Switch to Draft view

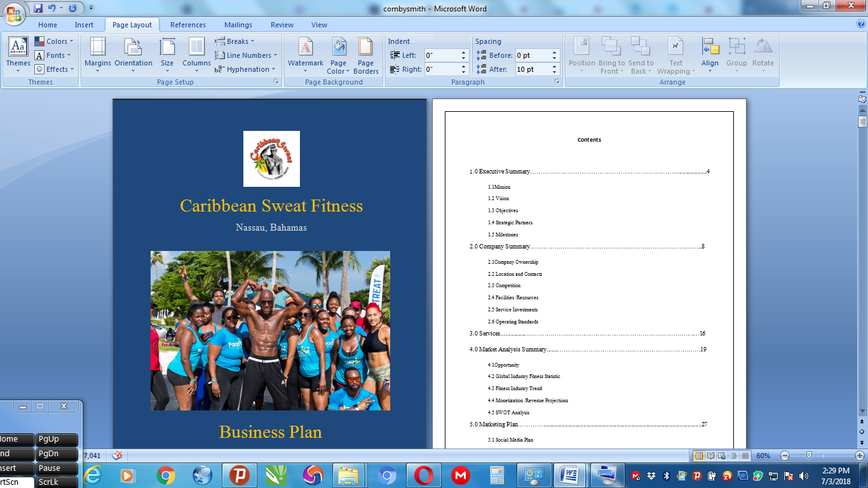tap(745, 456)
